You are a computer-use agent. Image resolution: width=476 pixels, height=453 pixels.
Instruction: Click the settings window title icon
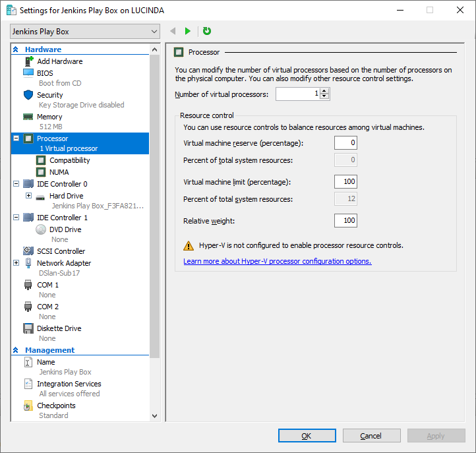click(11, 11)
